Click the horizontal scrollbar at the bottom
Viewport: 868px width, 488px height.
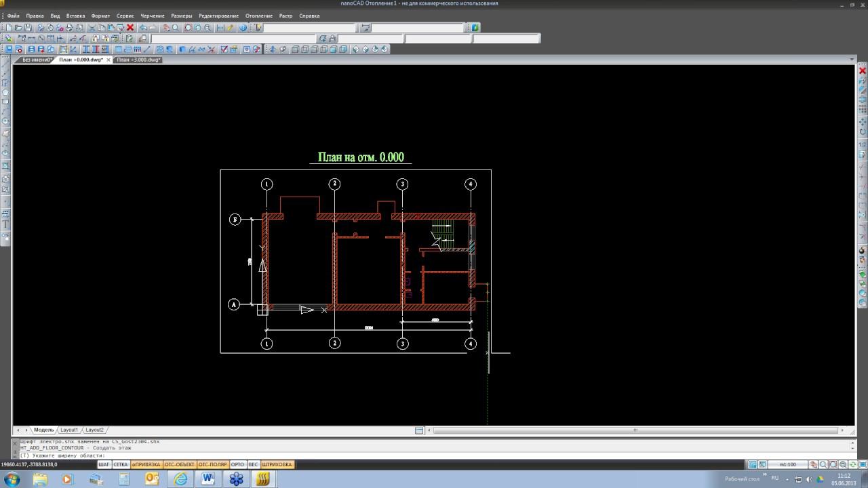tap(635, 430)
